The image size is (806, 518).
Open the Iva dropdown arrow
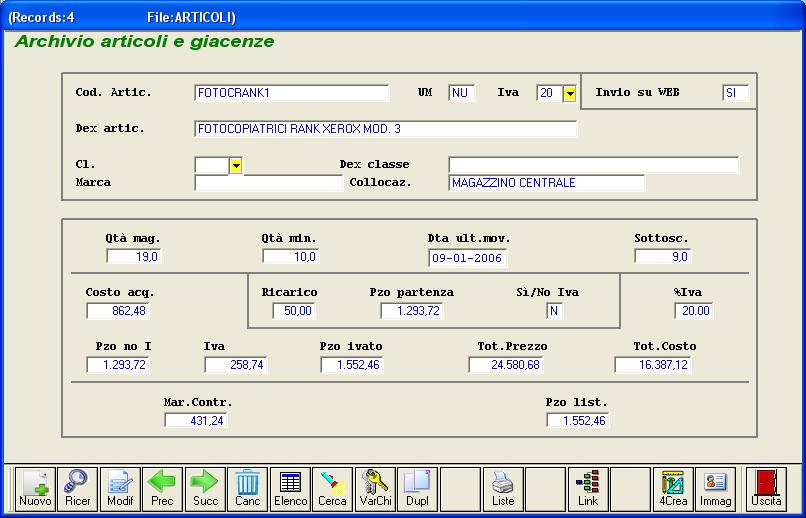[570, 94]
